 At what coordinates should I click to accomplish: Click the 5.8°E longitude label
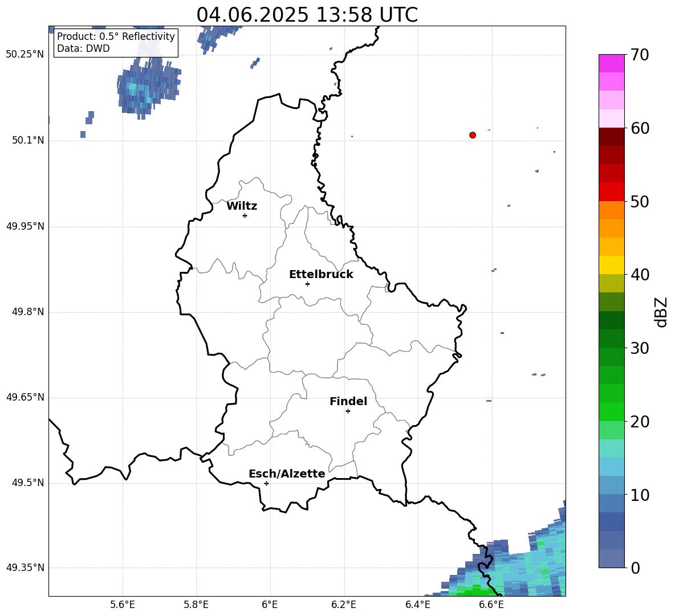196,605
